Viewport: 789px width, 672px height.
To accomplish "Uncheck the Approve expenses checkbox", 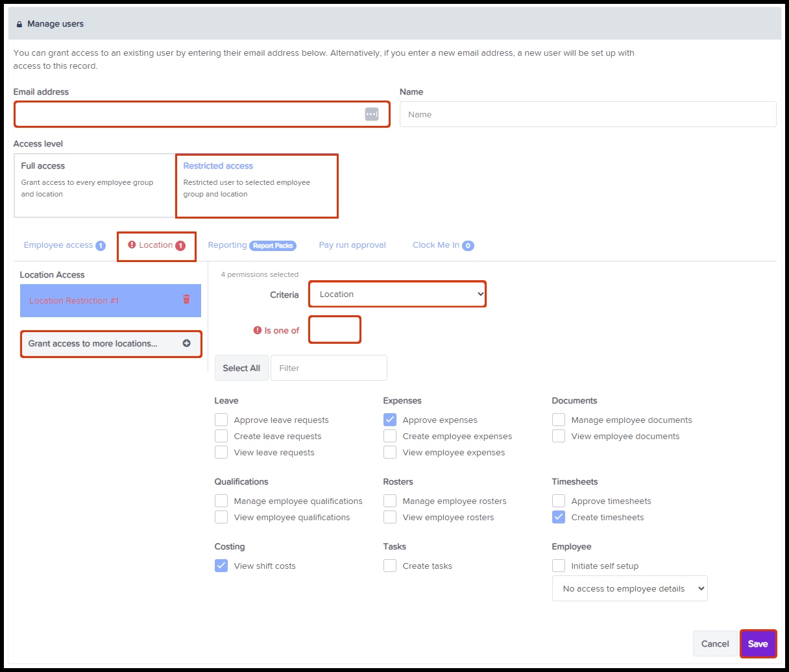I will pyautogui.click(x=390, y=420).
